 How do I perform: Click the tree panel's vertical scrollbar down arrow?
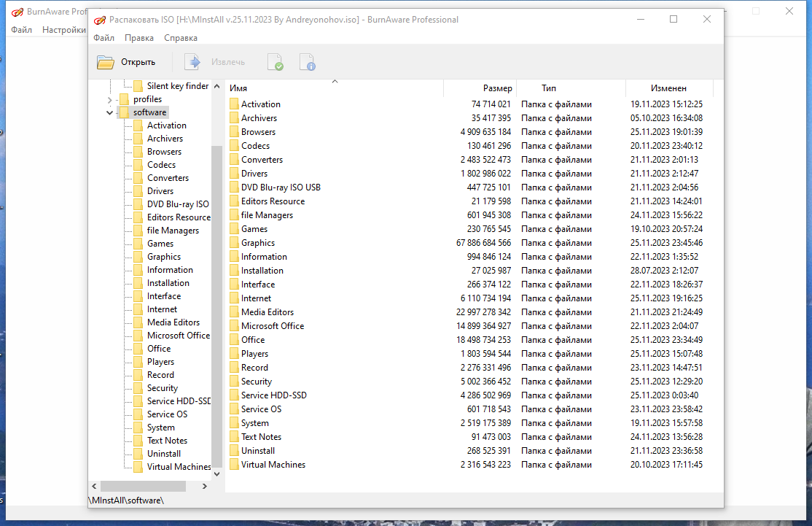(x=217, y=473)
